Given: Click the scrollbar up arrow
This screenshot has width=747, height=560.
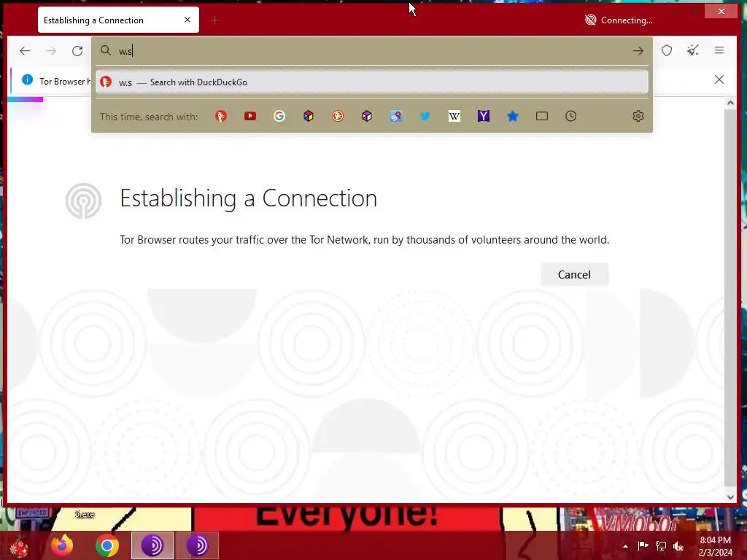Looking at the screenshot, I should coord(730,103).
